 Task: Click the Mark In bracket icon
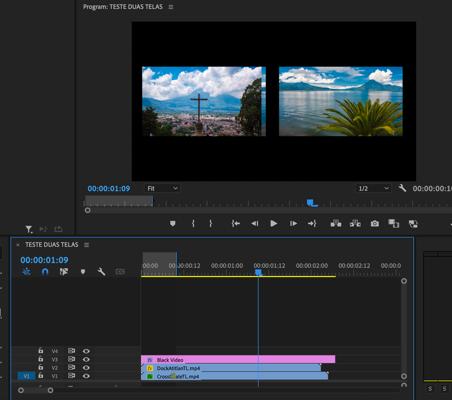point(193,223)
